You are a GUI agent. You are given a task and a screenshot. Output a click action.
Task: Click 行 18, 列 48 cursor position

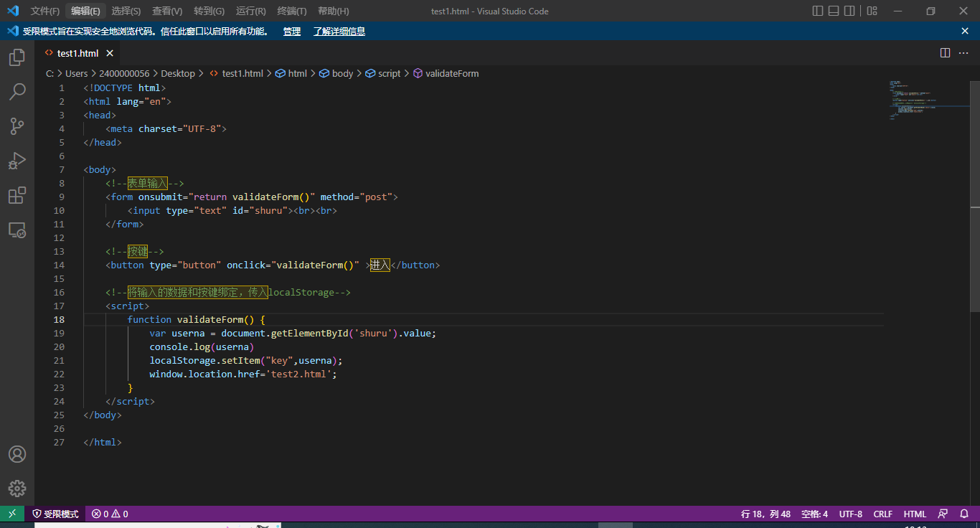click(x=766, y=514)
